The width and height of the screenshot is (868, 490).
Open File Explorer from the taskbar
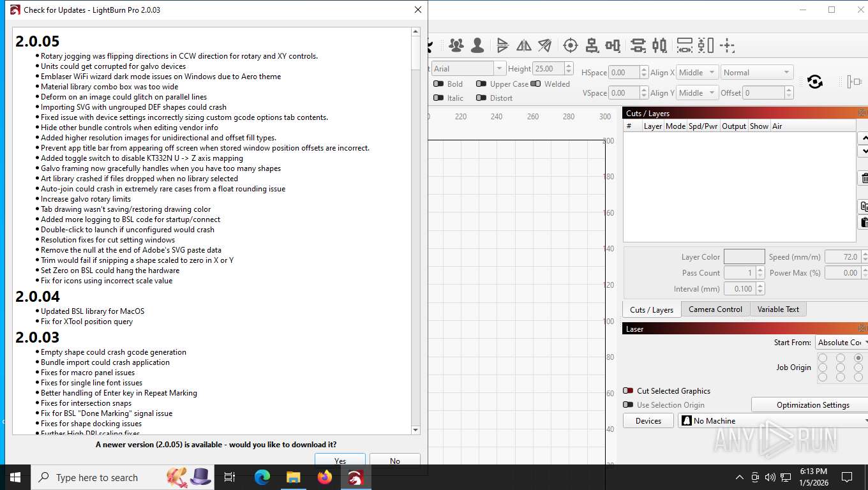(293, 477)
